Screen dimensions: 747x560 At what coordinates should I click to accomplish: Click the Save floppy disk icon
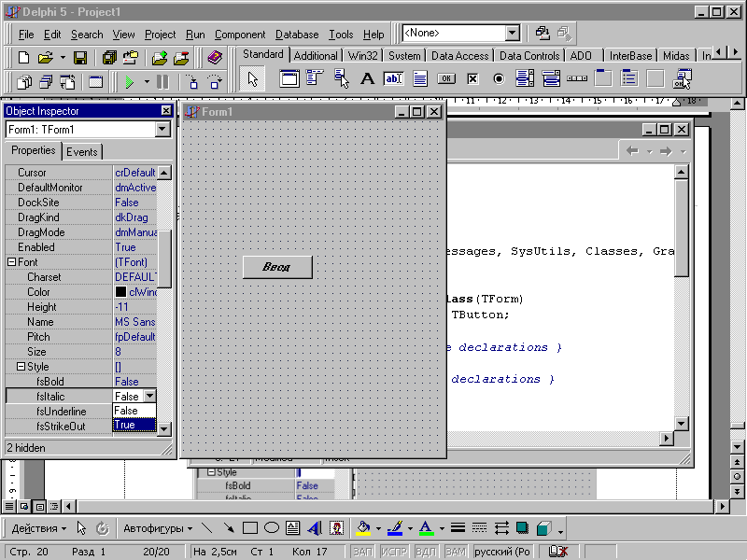80,58
